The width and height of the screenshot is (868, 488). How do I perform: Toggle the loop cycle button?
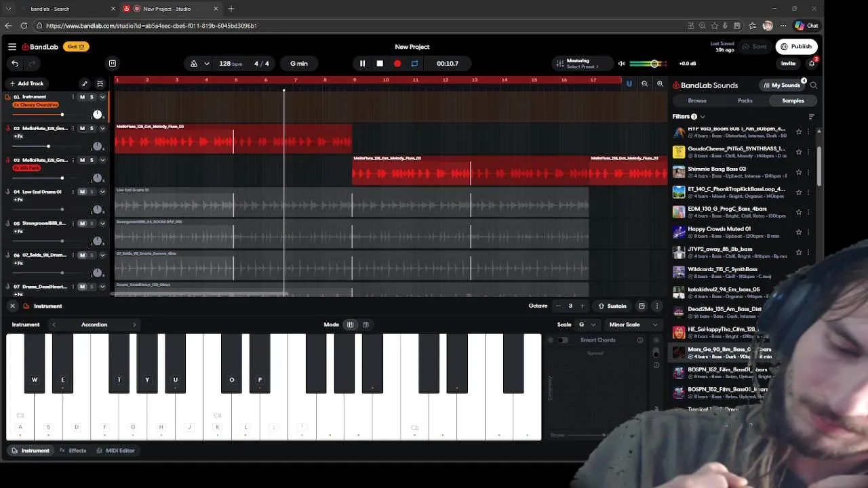pyautogui.click(x=415, y=64)
